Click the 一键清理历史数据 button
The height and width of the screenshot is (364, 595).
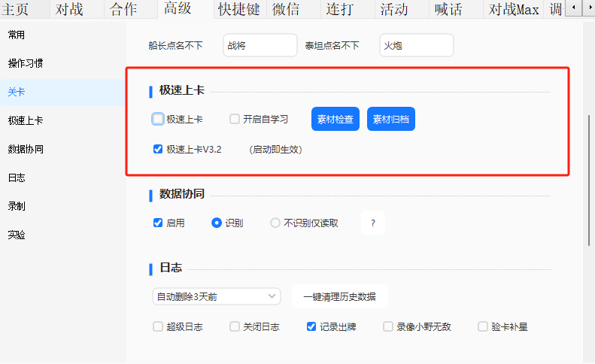[x=339, y=296]
